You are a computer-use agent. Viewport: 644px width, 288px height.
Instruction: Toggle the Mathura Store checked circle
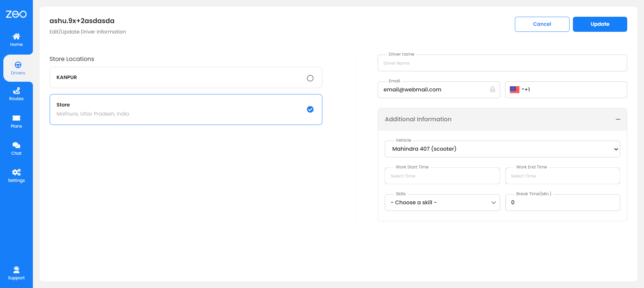click(x=310, y=110)
